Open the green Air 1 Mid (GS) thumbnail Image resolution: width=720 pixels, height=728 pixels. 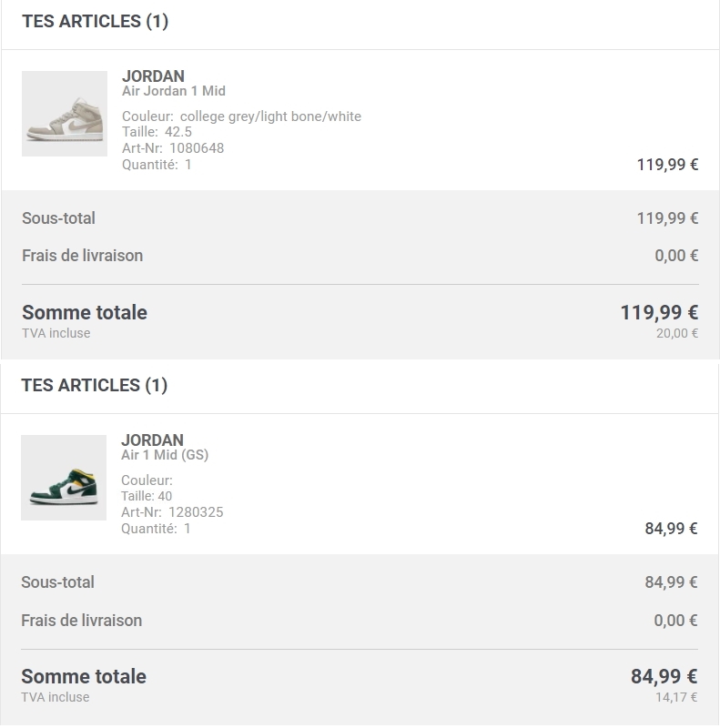pyautogui.click(x=64, y=478)
